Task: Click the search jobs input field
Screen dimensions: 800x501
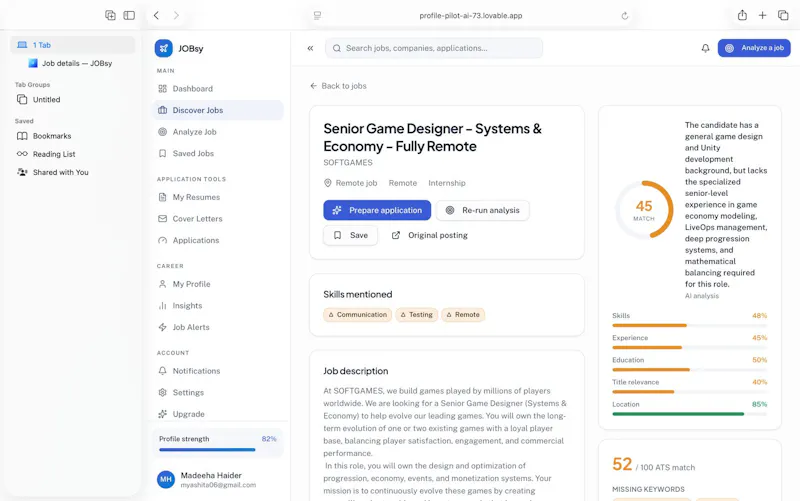Action: point(434,48)
